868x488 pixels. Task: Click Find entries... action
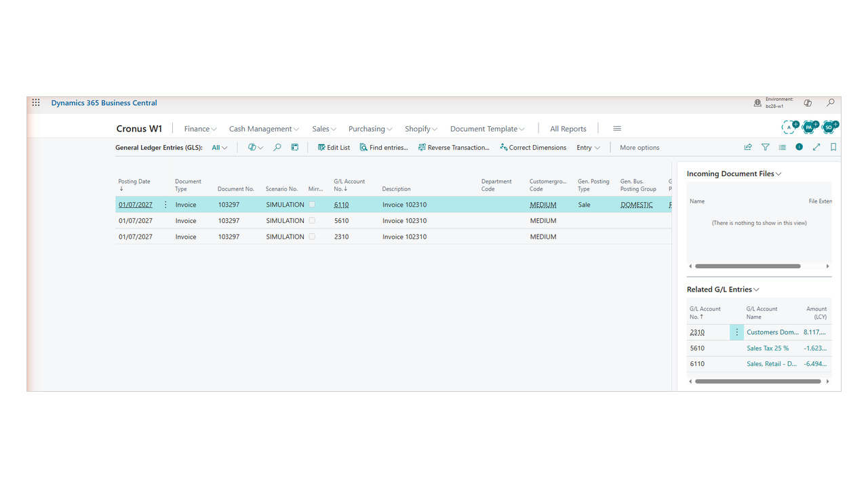384,147
